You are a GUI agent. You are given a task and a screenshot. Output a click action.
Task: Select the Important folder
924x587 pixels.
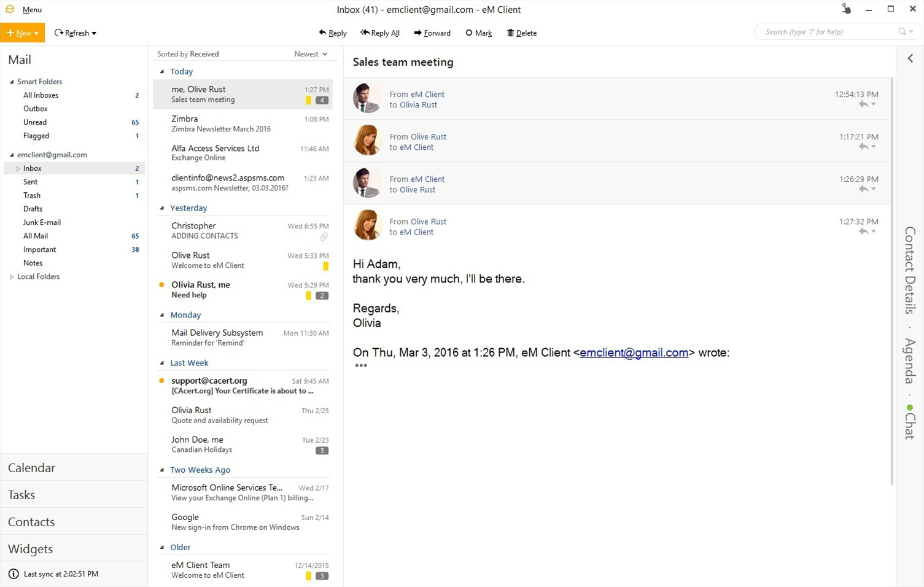click(40, 249)
